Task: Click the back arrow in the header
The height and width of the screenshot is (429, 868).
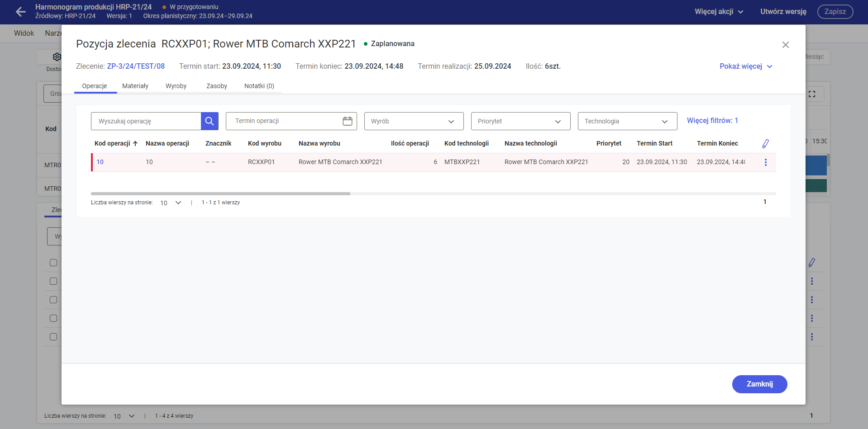Action: 20,12
